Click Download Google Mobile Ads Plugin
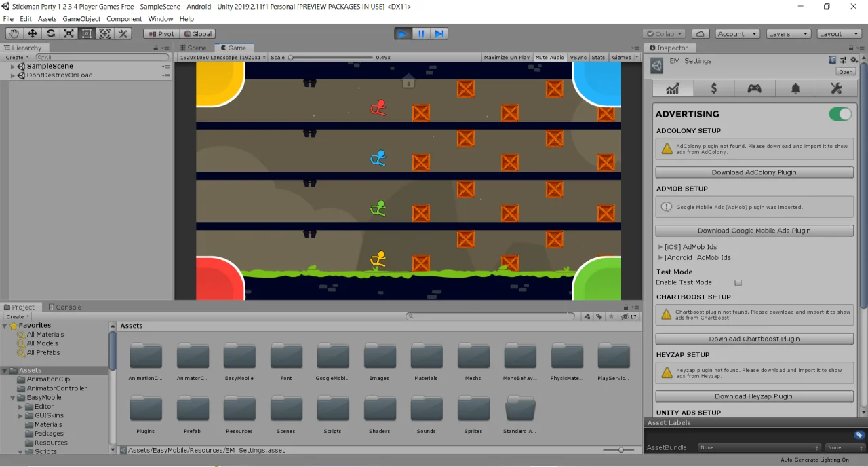 (754, 231)
